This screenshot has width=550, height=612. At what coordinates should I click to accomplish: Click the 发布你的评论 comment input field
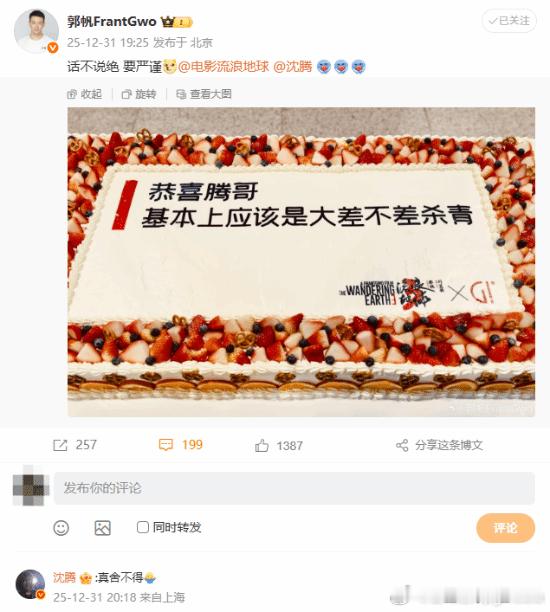pyautogui.click(x=294, y=488)
